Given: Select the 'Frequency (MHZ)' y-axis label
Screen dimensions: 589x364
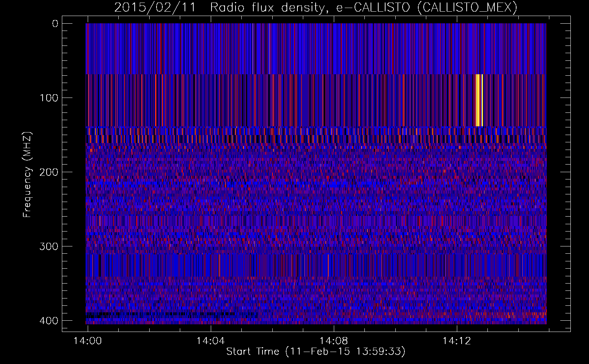Looking at the screenshot, I should [x=27, y=174].
